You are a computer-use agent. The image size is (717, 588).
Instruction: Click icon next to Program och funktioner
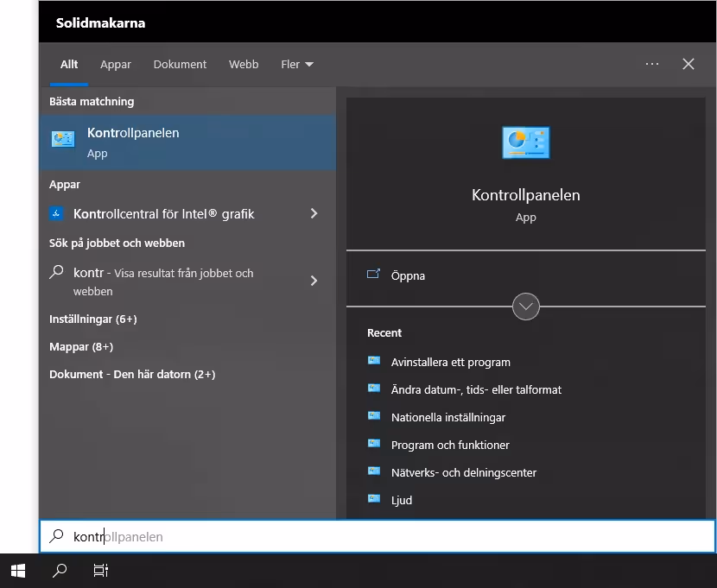coord(374,443)
